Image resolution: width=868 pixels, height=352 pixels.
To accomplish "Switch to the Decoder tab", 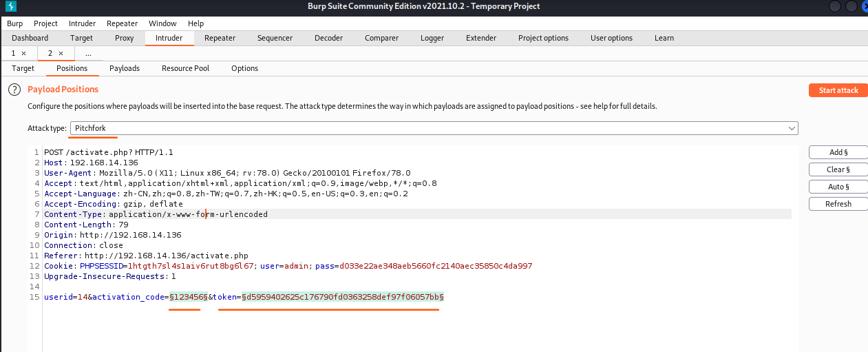I will tap(328, 38).
